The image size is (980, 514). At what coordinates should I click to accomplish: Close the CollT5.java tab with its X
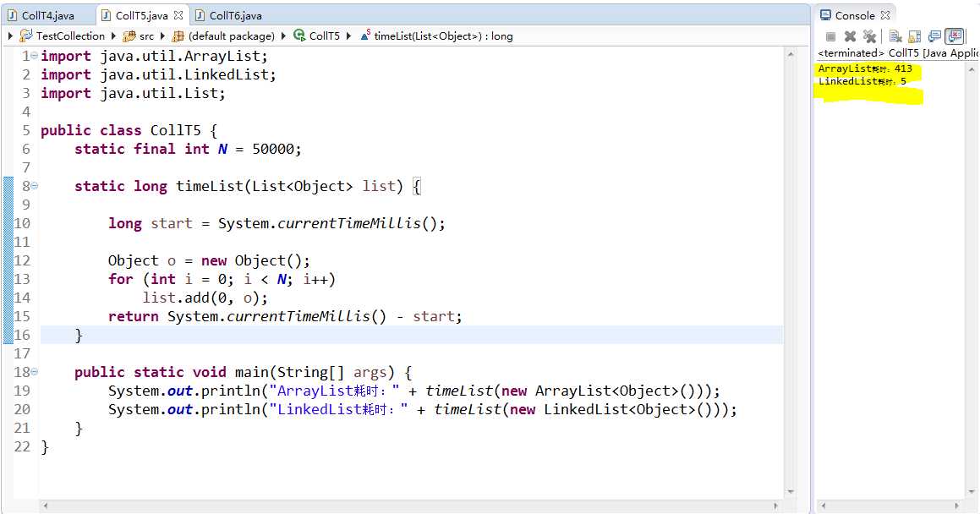(178, 15)
